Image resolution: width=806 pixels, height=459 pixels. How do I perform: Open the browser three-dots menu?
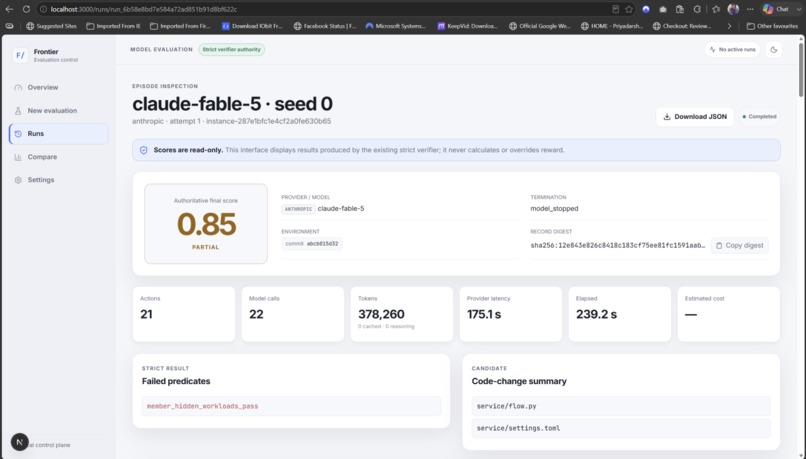tap(750, 9)
